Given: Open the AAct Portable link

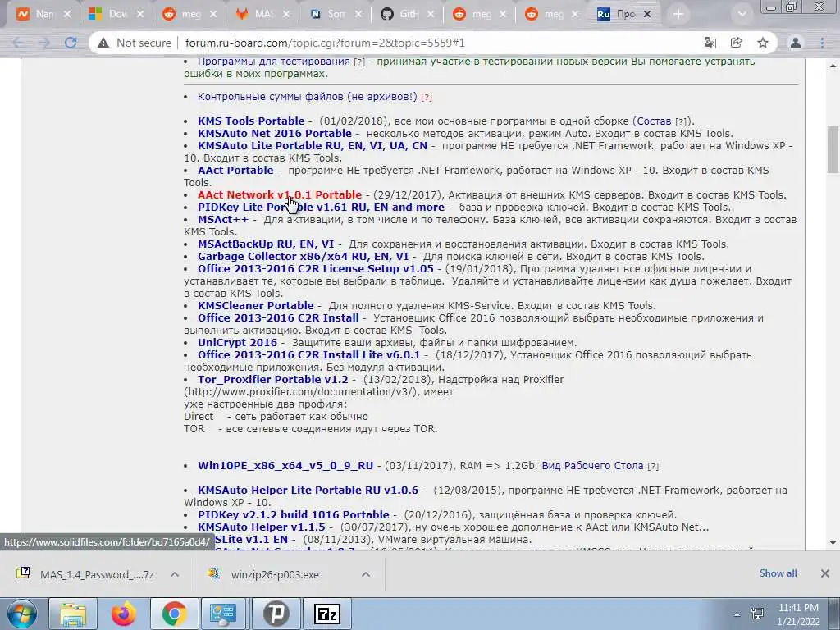Looking at the screenshot, I should tap(235, 171).
